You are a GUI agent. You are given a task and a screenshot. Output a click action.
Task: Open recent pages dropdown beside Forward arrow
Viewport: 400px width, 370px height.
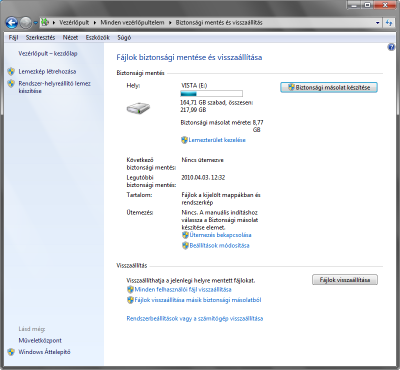tap(35, 23)
